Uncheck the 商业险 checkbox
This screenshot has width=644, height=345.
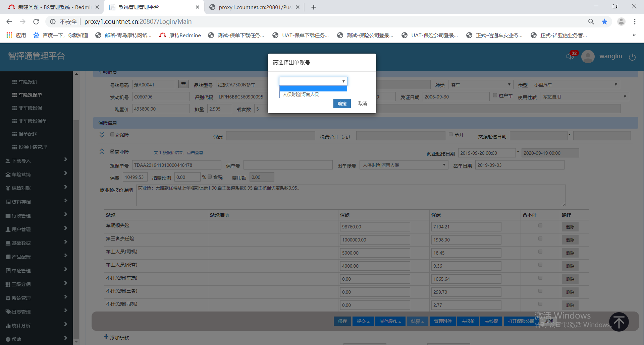[112, 151]
